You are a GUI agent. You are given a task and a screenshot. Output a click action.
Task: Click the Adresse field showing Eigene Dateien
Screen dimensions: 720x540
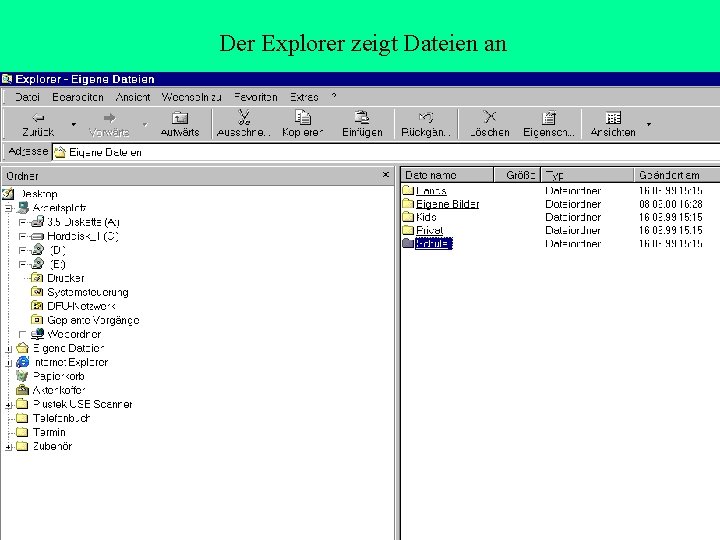(386, 152)
